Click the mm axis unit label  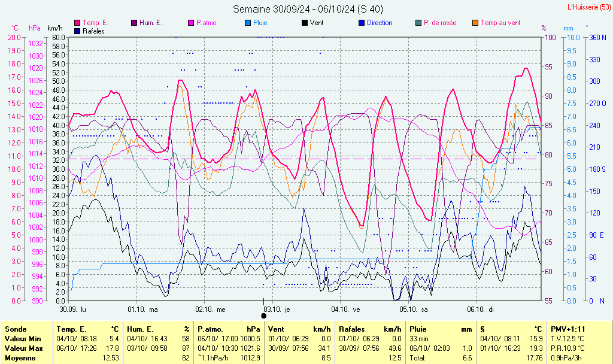point(568,28)
